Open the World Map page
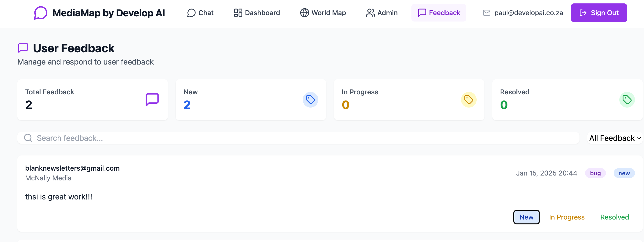This screenshot has width=644, height=242. (x=323, y=13)
